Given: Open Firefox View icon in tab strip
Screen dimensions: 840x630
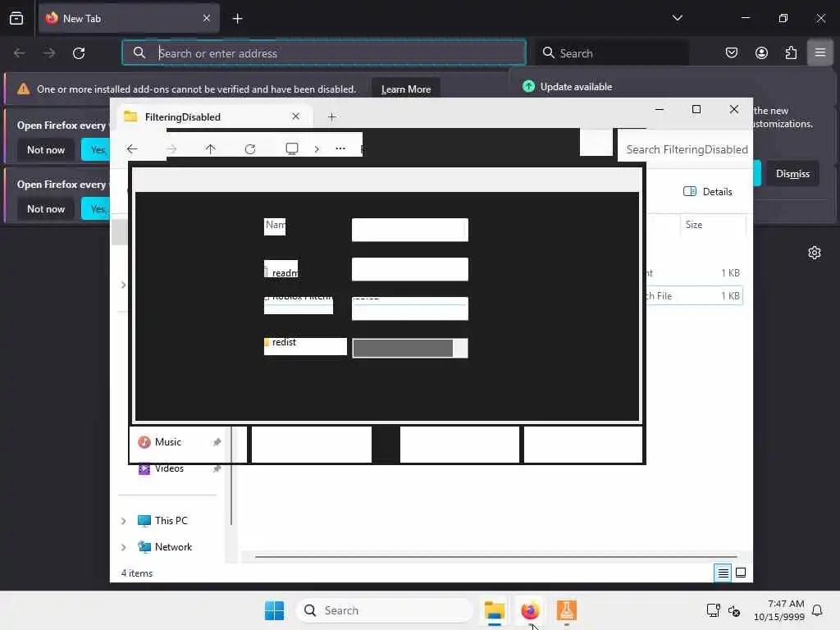Looking at the screenshot, I should 16,18.
